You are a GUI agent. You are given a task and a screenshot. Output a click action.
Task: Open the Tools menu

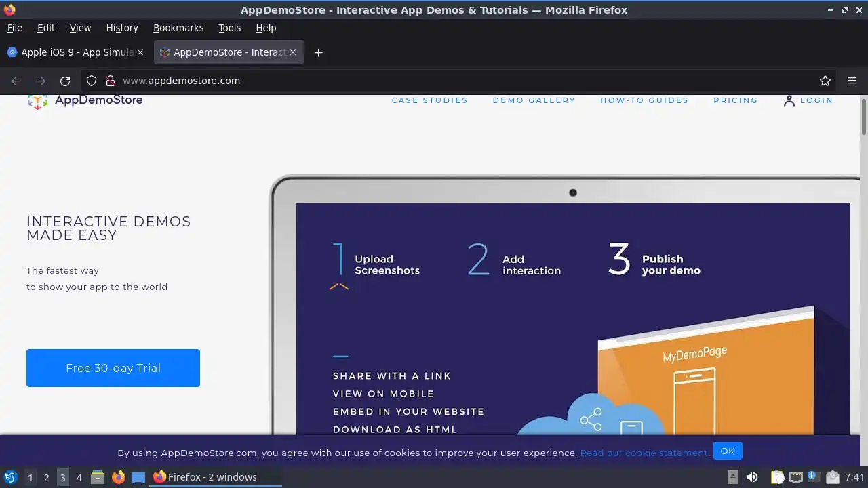click(x=229, y=28)
